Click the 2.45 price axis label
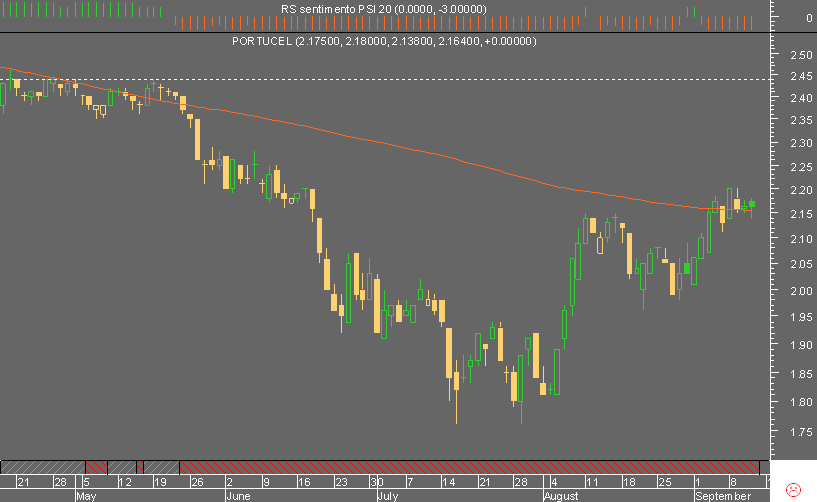The image size is (817, 502). 801,76
